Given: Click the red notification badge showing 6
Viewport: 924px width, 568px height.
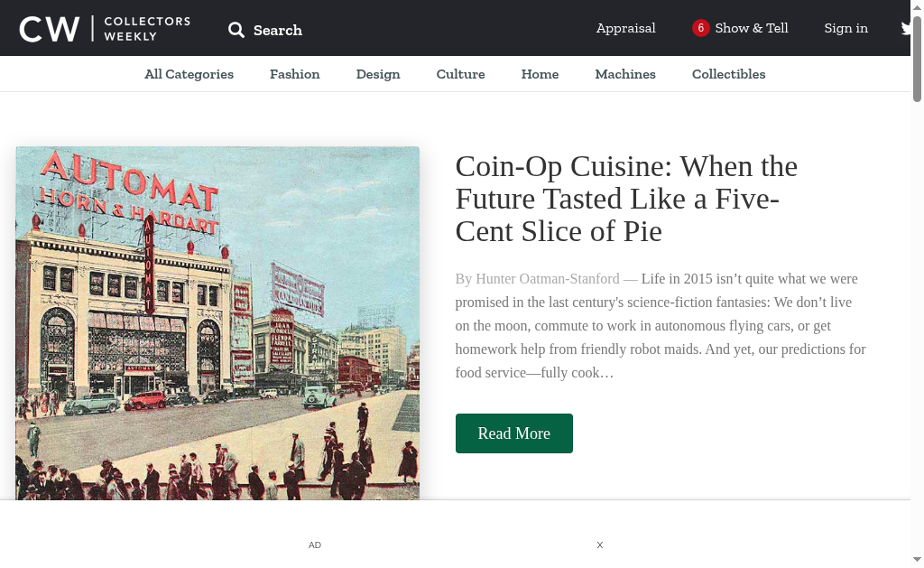Looking at the screenshot, I should pos(700,28).
